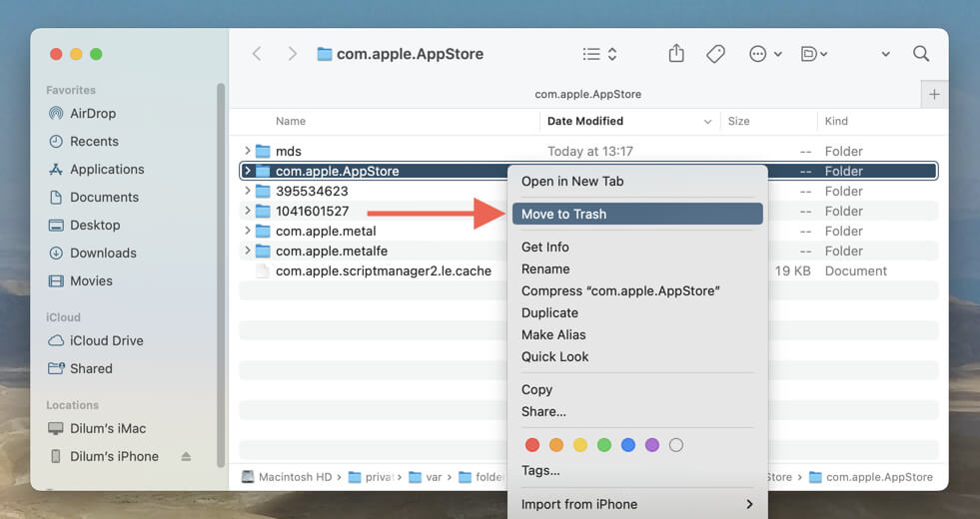Expand the com.apple.AppStore folder row
The image size is (980, 519).
(x=248, y=171)
